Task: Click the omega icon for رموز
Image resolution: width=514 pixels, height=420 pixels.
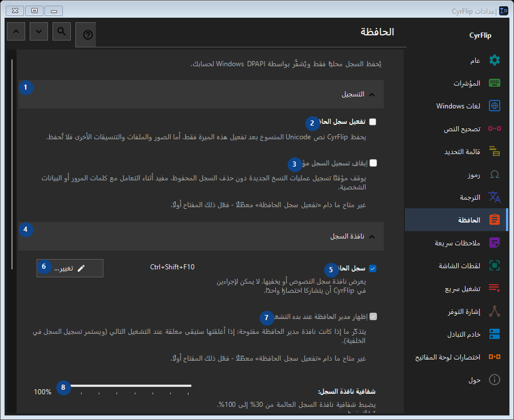Action: [x=495, y=174]
